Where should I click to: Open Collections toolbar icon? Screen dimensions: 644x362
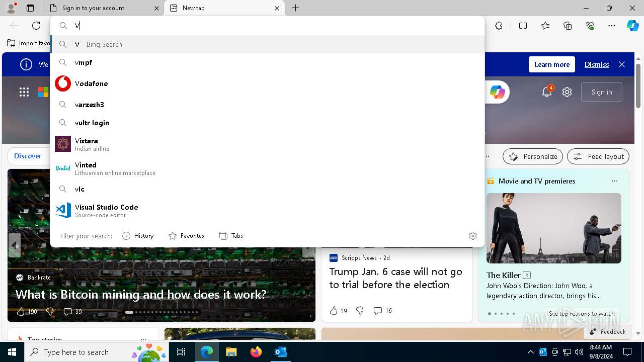coord(568,26)
